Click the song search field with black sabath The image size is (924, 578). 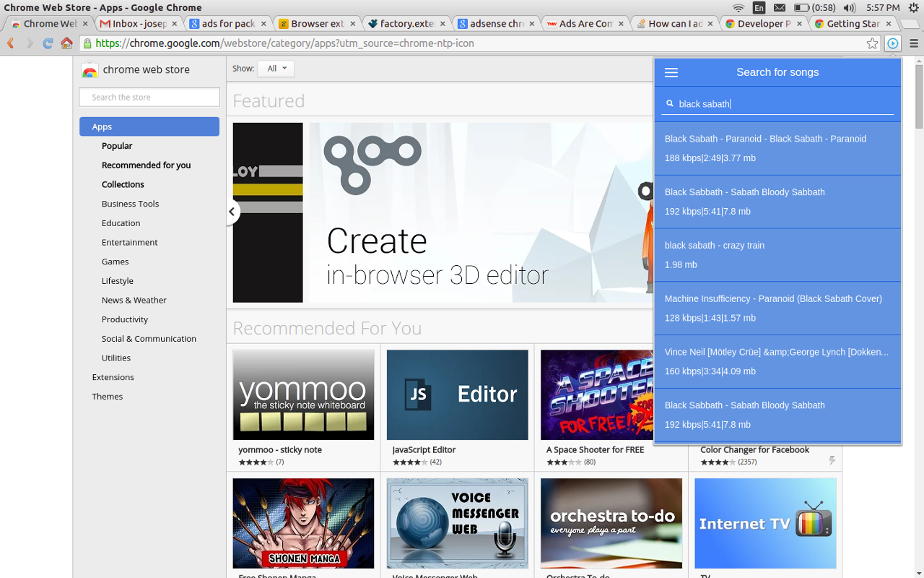[x=777, y=104]
